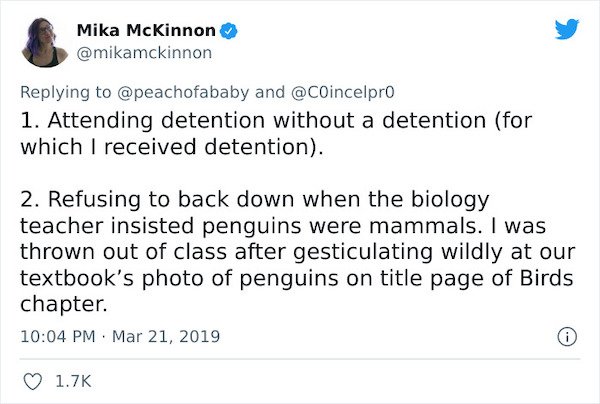
Task: Open the @mikamckinnon handle
Action: [x=144, y=53]
